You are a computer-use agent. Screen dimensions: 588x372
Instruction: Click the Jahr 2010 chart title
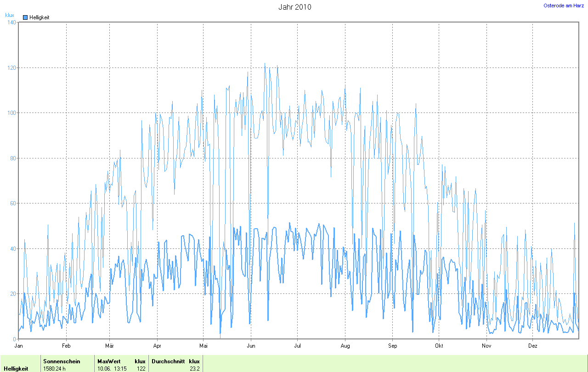point(294,7)
